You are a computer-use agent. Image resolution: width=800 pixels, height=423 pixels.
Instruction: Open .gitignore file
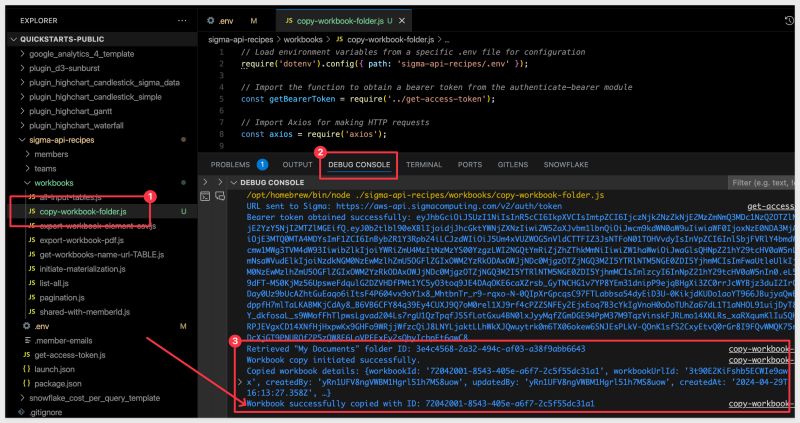point(45,412)
